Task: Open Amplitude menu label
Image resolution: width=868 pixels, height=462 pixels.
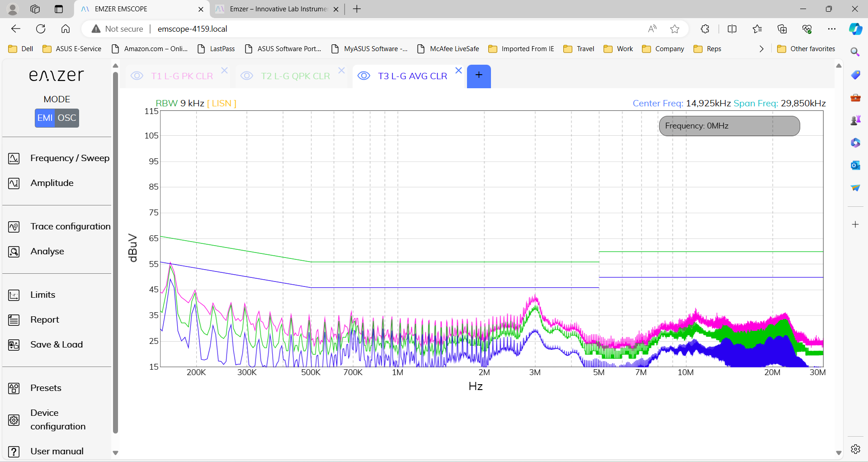Action: coord(52,183)
